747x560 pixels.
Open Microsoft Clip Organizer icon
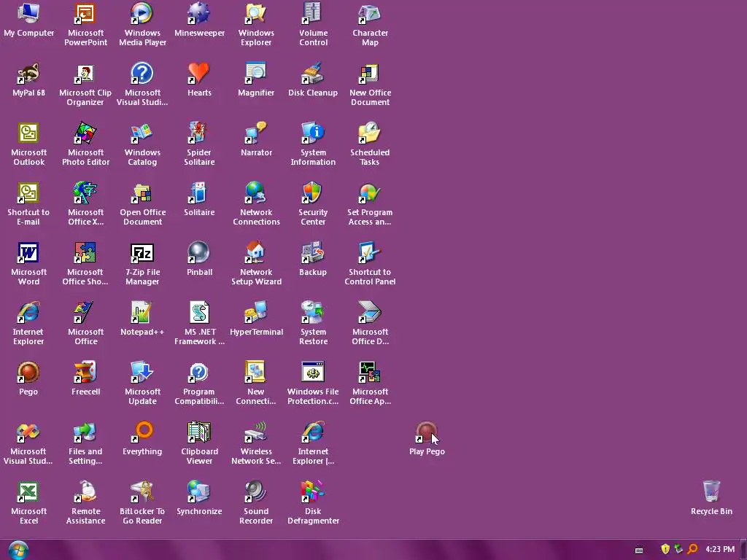[x=85, y=74]
